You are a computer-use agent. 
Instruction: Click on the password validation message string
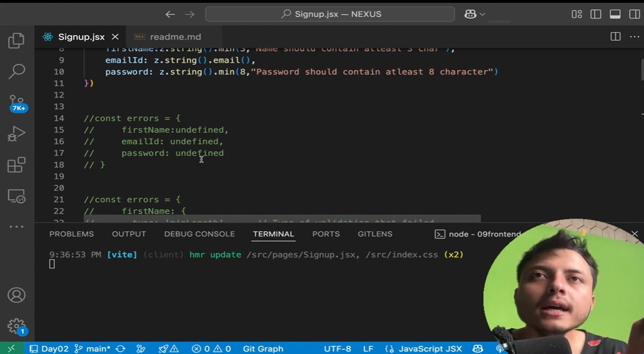click(372, 71)
